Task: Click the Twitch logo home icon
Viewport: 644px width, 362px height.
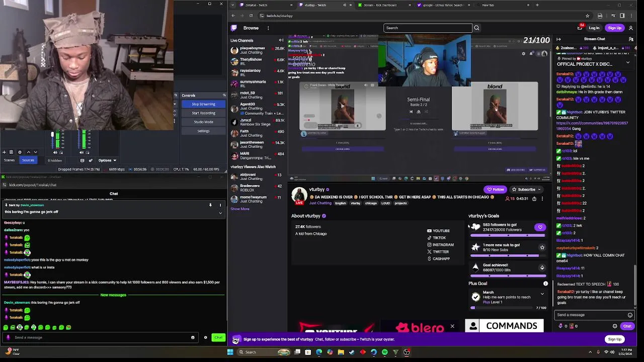Action: pyautogui.click(x=234, y=28)
